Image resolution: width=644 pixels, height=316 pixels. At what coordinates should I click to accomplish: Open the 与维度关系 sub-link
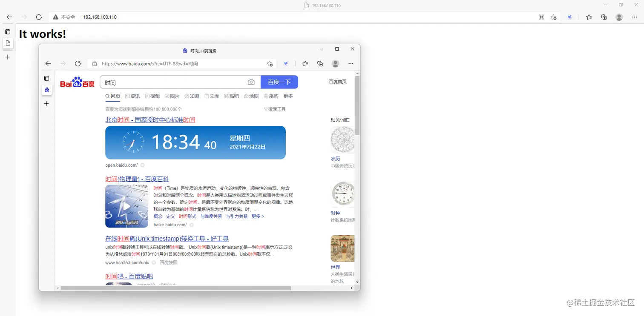point(211,216)
